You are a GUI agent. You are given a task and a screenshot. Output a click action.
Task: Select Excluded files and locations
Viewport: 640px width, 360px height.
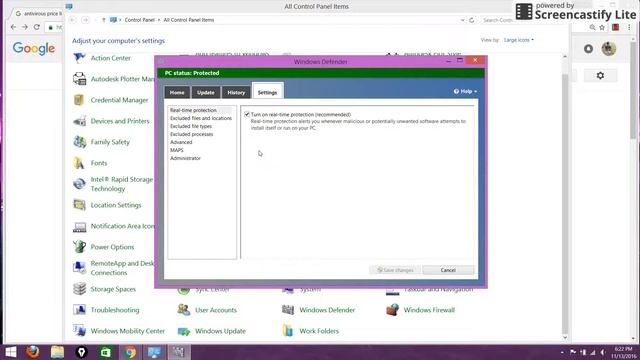pos(201,118)
